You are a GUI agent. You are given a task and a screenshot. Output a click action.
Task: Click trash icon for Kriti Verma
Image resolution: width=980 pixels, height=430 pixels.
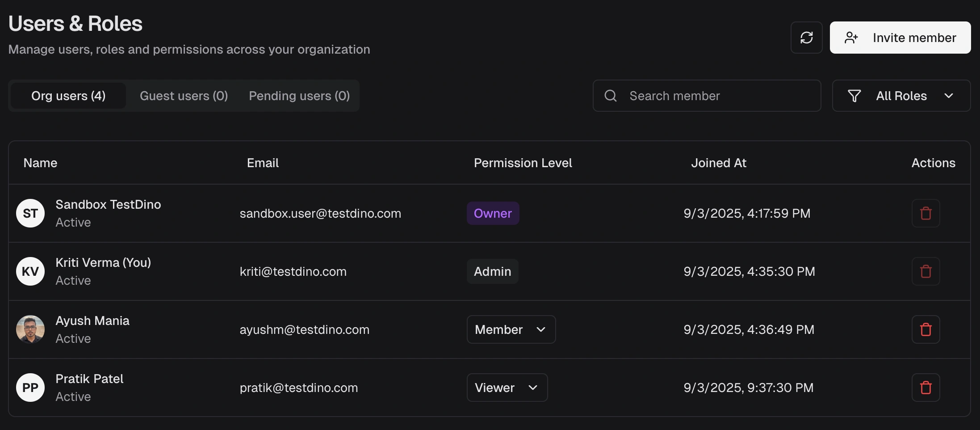tap(926, 271)
